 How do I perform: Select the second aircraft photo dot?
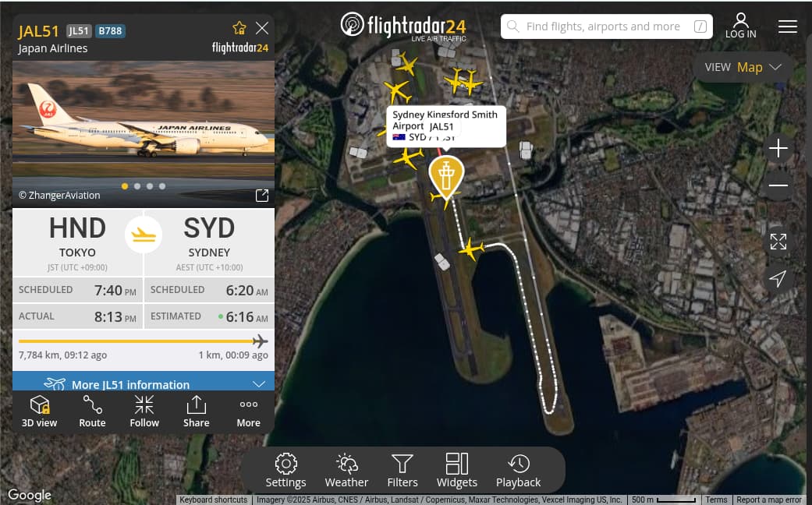point(137,186)
